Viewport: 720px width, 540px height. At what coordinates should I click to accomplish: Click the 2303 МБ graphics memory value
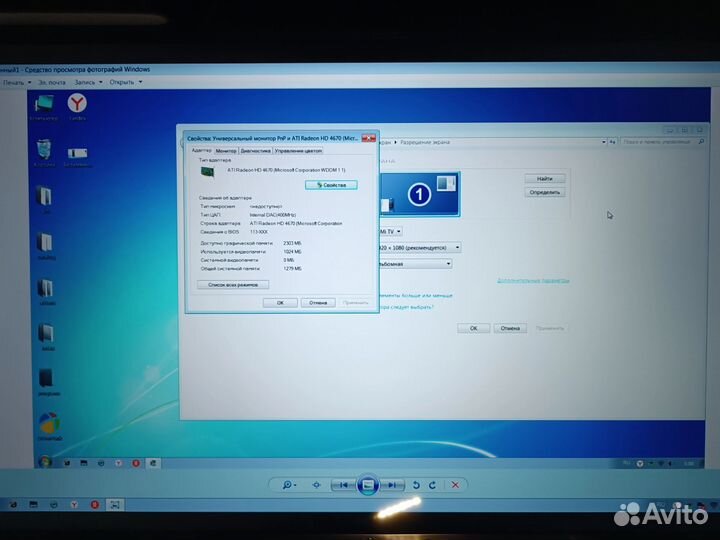pos(292,243)
